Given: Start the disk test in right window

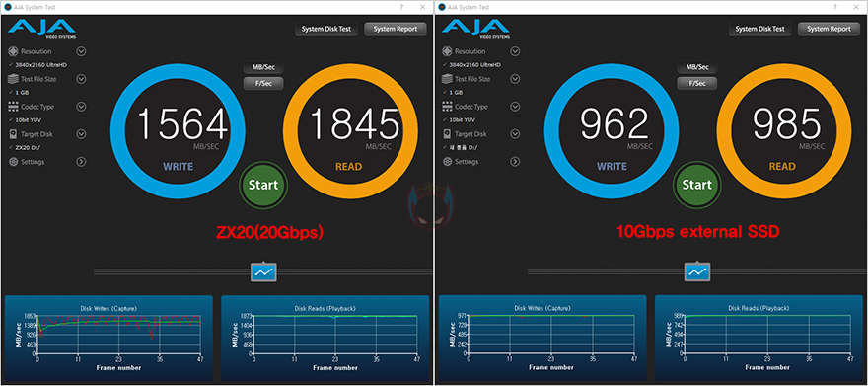Looking at the screenshot, I should (697, 185).
